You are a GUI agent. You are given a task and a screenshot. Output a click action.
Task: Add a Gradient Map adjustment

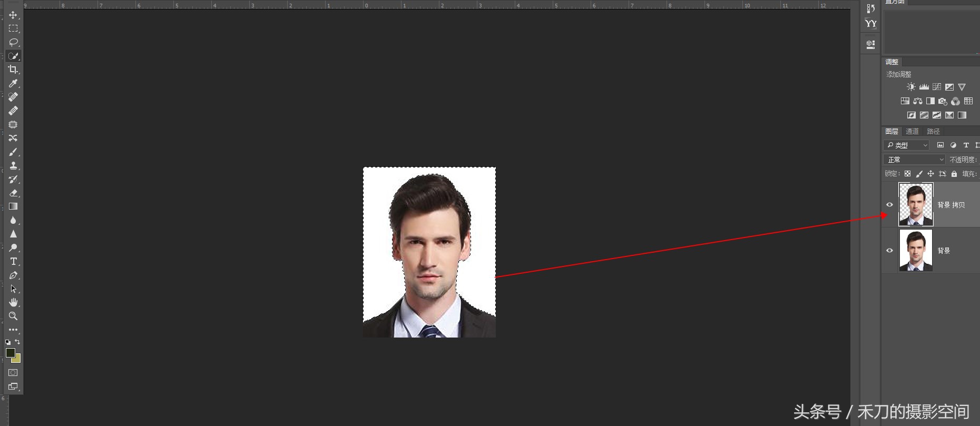tap(962, 115)
